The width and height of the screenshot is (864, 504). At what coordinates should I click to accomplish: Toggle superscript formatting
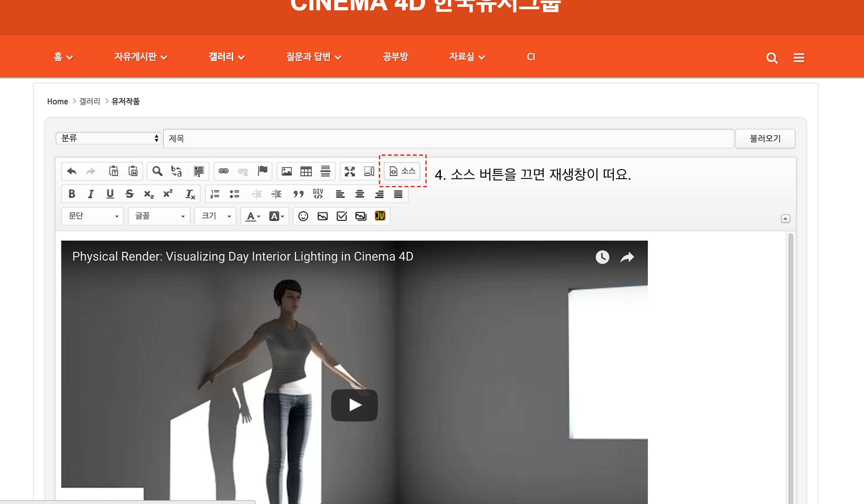click(x=168, y=194)
